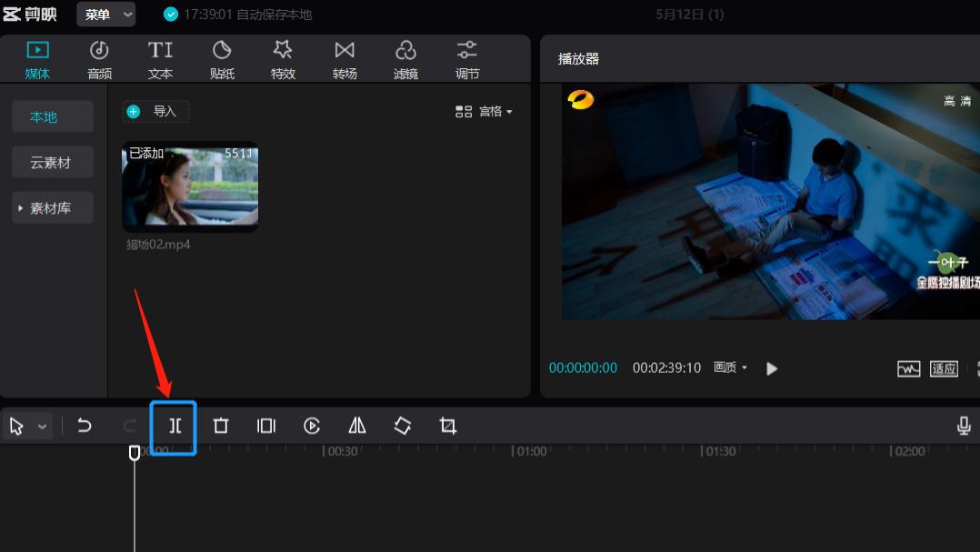Click the 02:00 timeline ruler mark
Viewport: 980px width, 552px height.
tap(908, 451)
